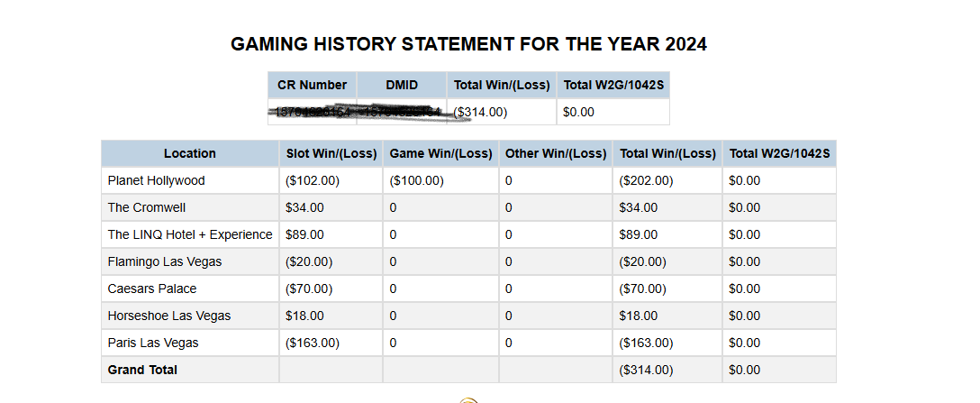This screenshot has width=980, height=403.
Task: Select the Slot Win/(Loss) column header
Action: tap(331, 153)
